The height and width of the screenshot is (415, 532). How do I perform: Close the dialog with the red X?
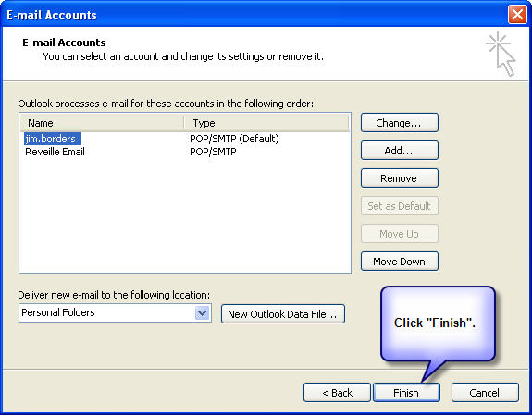tap(517, 15)
